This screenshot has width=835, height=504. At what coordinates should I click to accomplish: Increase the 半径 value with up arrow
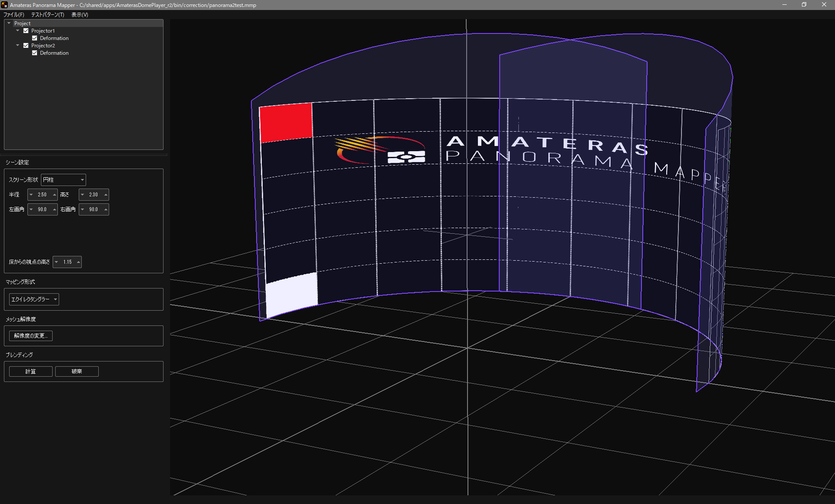point(54,195)
